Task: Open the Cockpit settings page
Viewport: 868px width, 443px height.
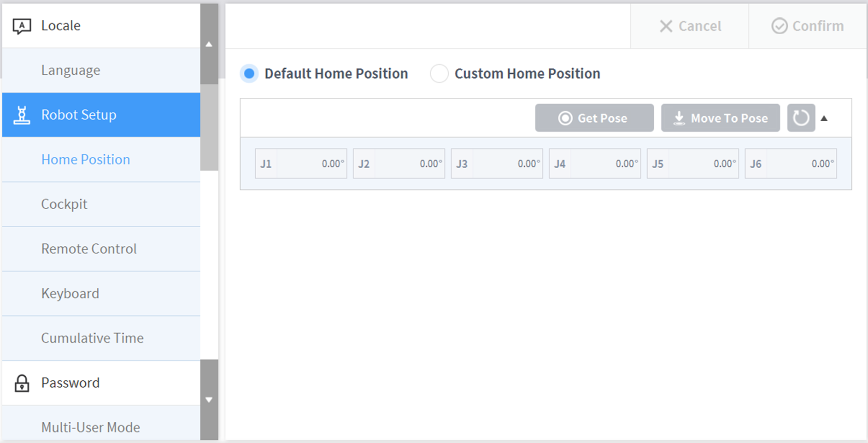Action: 64,204
